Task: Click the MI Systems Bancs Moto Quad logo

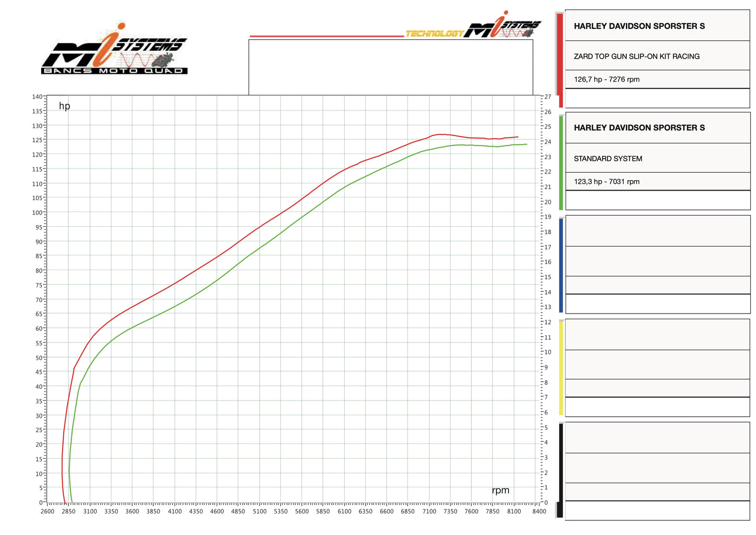Action: pyautogui.click(x=115, y=49)
